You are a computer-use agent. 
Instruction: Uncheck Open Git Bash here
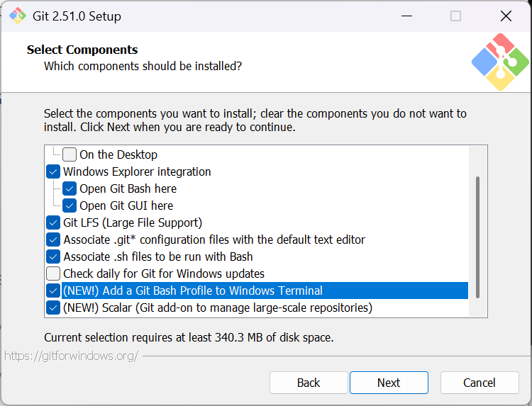point(70,188)
